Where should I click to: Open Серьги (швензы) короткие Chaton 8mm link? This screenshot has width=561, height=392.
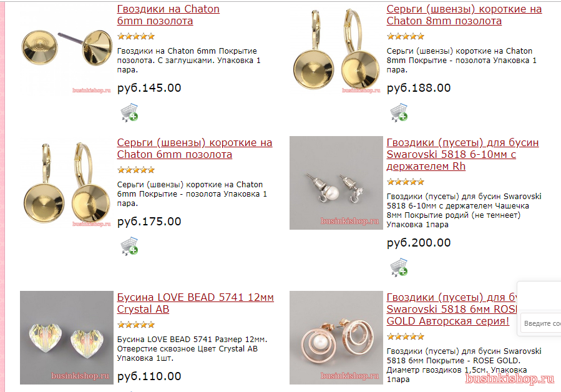pyautogui.click(x=464, y=15)
